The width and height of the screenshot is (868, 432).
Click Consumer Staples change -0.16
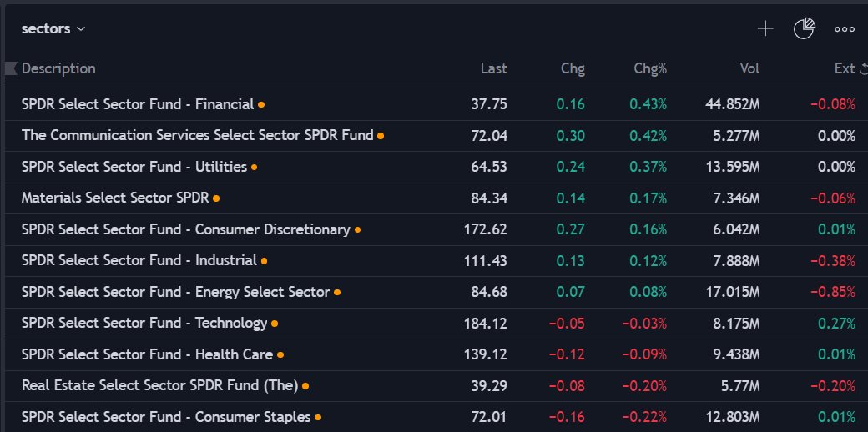(567, 417)
